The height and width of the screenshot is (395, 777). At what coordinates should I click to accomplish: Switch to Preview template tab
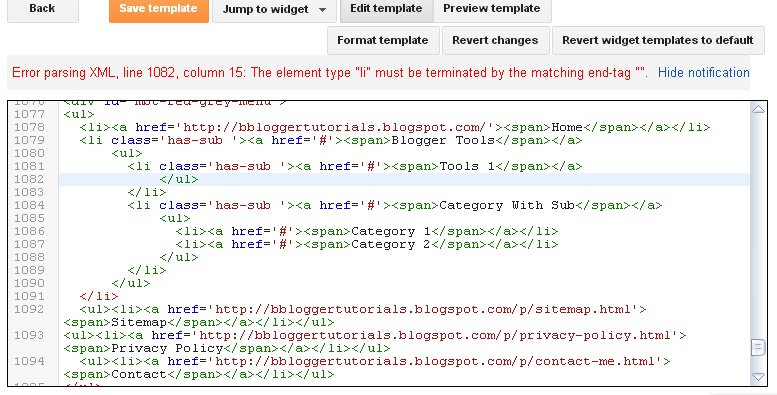492,9
